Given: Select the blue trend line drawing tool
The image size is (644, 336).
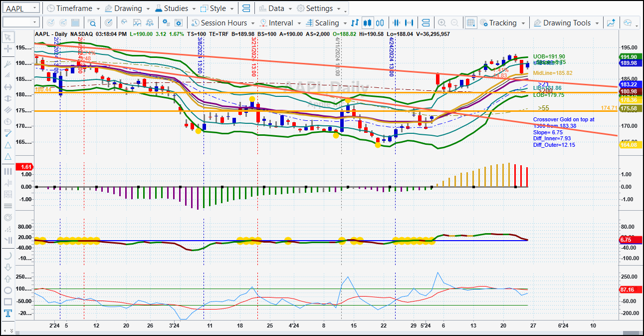Looking at the screenshot, I should point(8,133).
